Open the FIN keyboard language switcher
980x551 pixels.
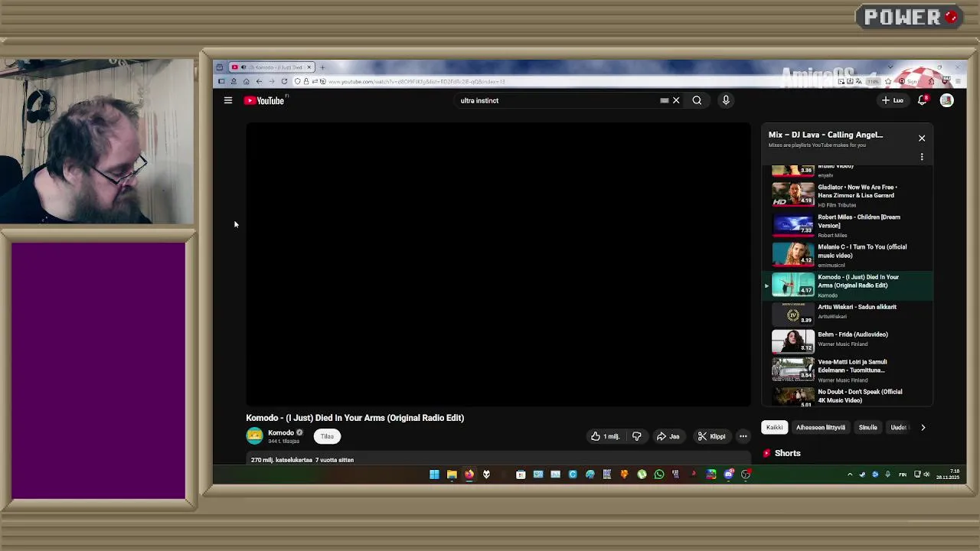click(x=903, y=474)
